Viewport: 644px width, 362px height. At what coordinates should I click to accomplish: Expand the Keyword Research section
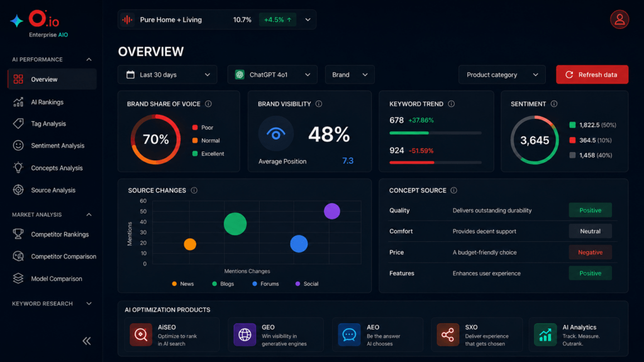click(52, 304)
